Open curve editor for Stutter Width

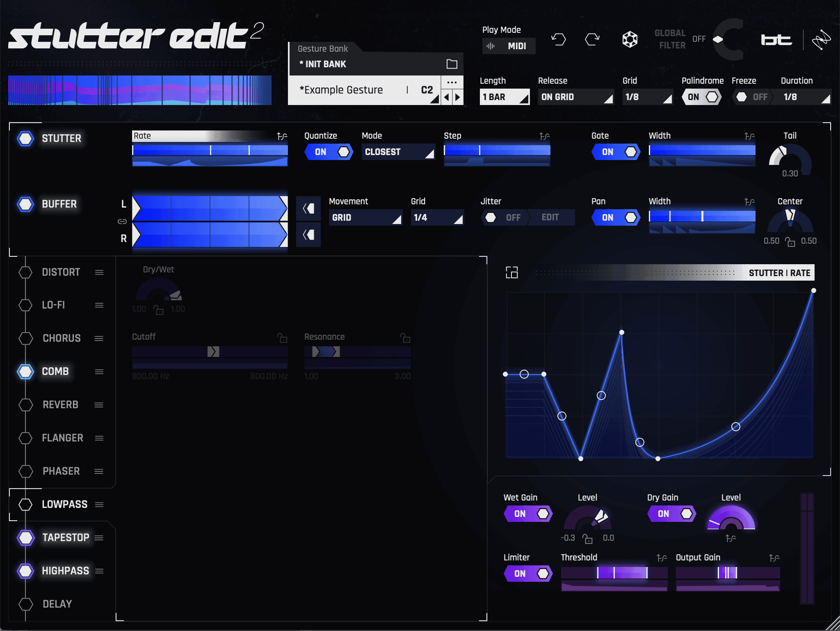(750, 136)
